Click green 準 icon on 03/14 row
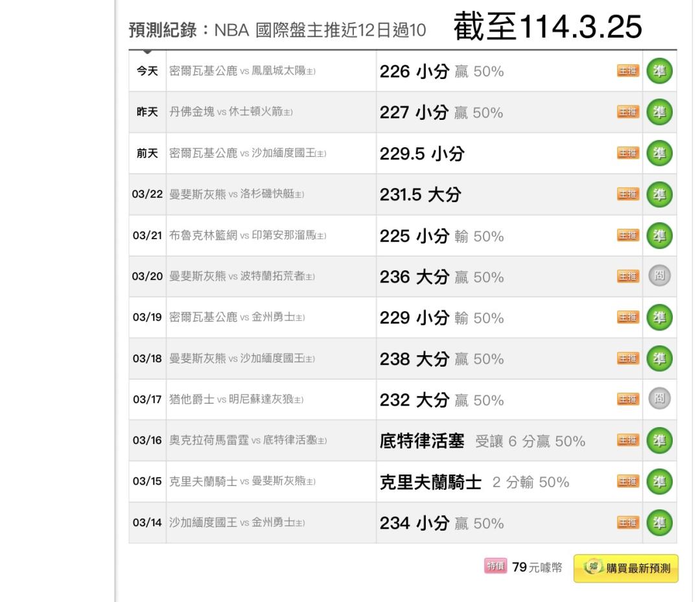 (x=660, y=523)
